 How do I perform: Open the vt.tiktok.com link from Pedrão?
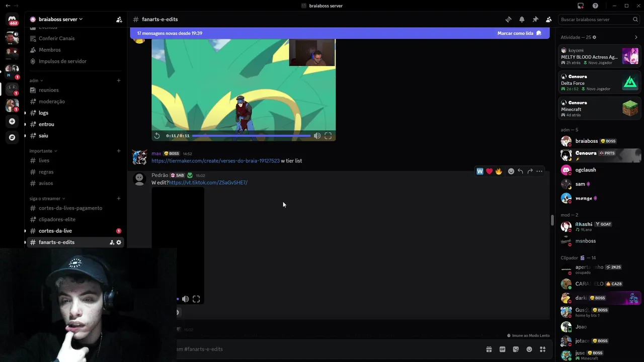[x=208, y=183]
